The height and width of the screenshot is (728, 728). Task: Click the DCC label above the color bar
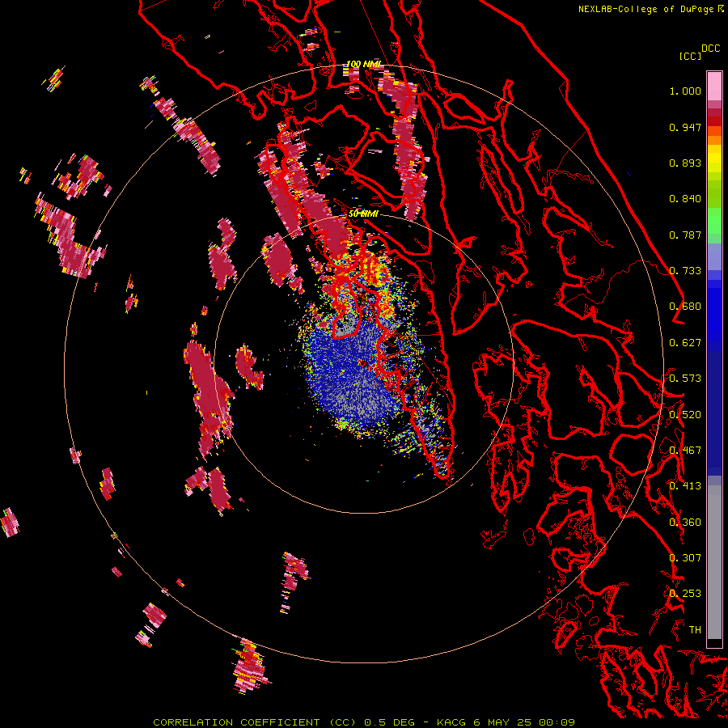coord(710,49)
